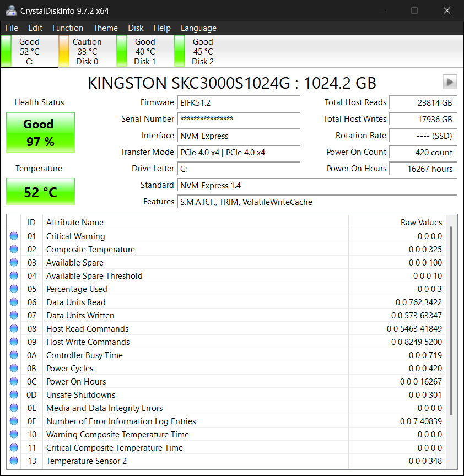Open the Theme menu
The width and height of the screenshot is (464, 476).
click(105, 28)
